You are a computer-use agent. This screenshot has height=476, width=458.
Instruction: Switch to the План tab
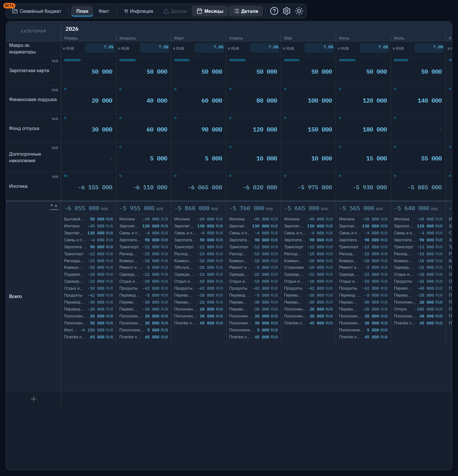(82, 11)
